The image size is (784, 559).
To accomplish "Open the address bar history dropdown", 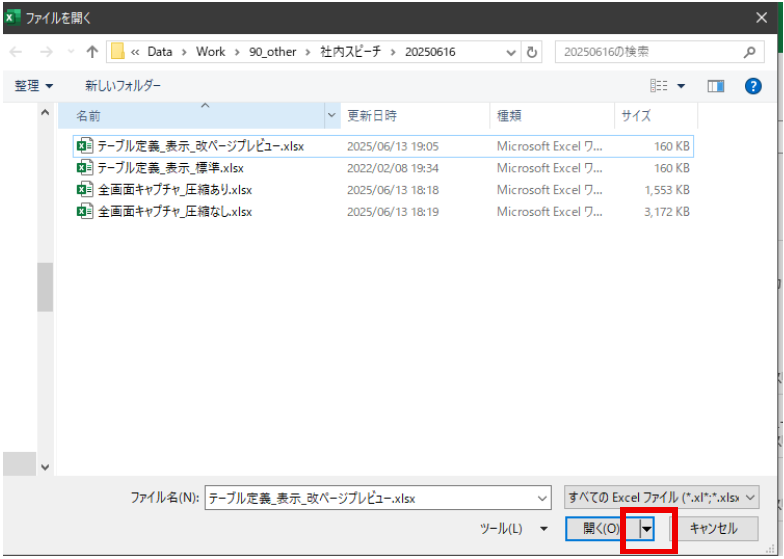I will [x=512, y=52].
